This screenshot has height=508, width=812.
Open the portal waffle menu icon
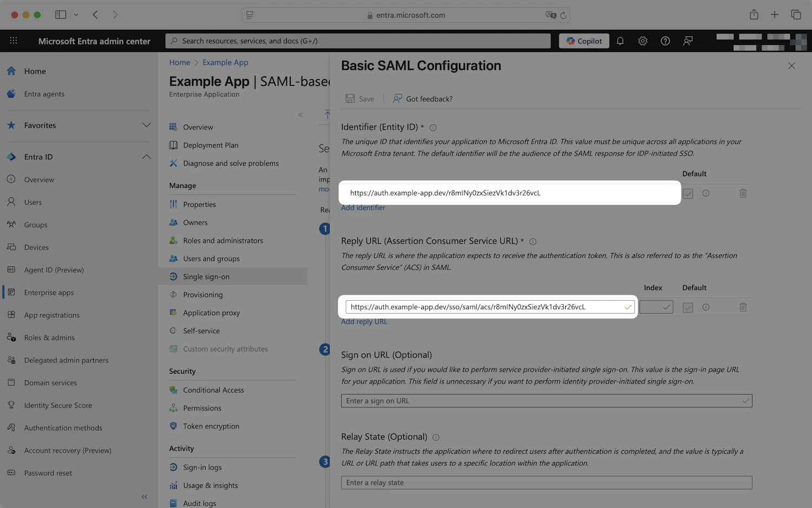click(x=14, y=41)
